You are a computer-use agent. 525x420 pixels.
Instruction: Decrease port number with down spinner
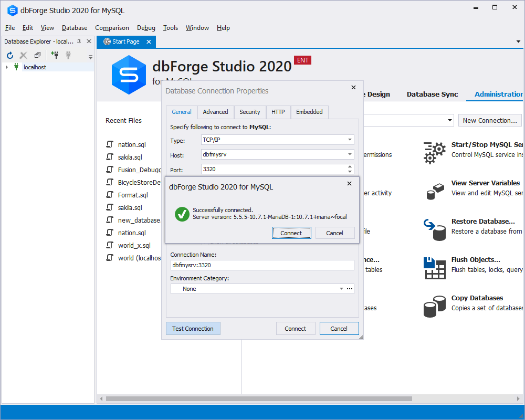pos(350,172)
